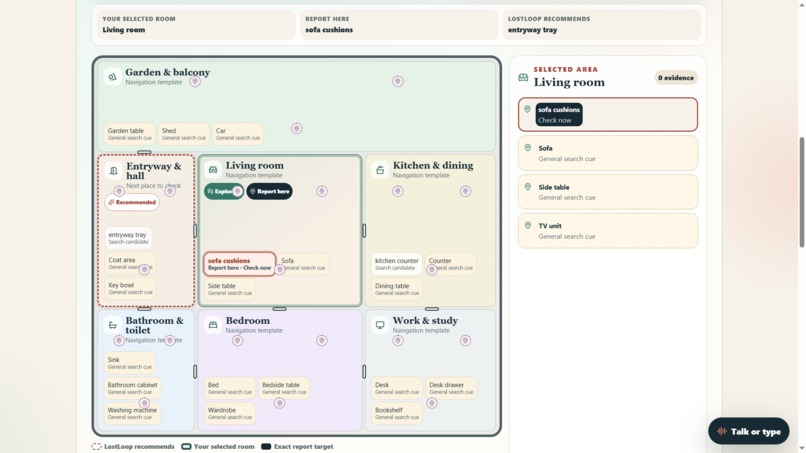This screenshot has height=453, width=806.
Task: Click the 0 evidence badge
Action: pos(676,78)
